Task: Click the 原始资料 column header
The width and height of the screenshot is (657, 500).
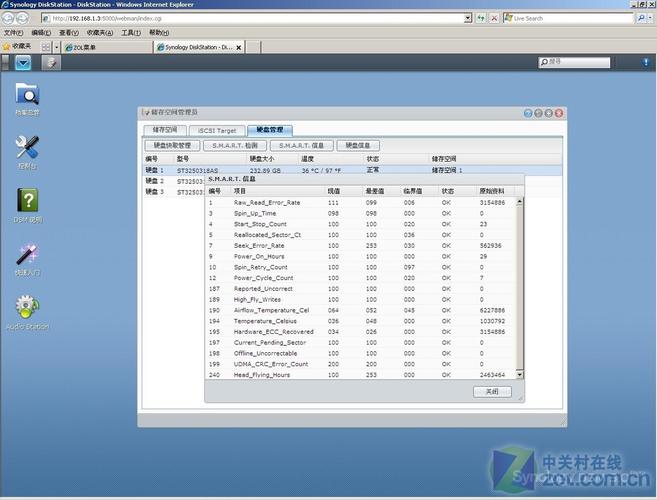Action: [495, 191]
